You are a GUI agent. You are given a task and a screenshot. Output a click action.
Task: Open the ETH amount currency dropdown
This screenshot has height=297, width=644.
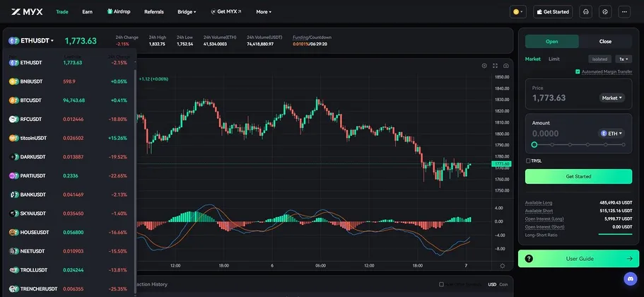pyautogui.click(x=612, y=133)
